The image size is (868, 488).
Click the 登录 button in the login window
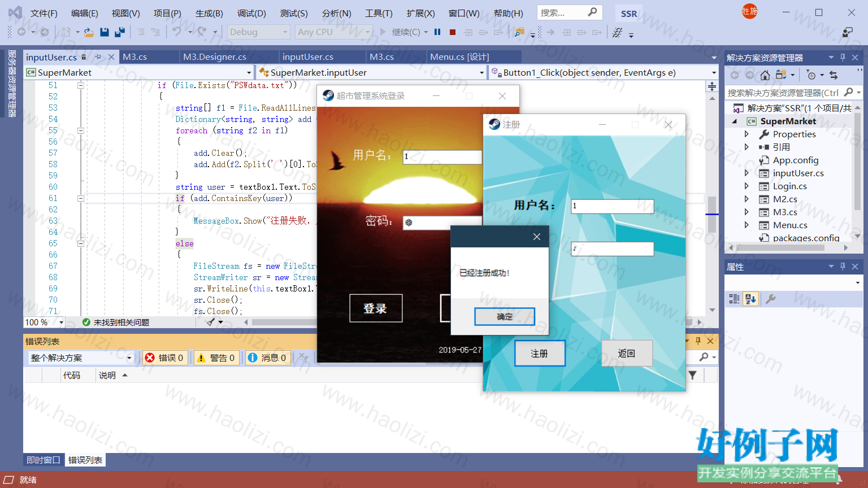pos(376,308)
